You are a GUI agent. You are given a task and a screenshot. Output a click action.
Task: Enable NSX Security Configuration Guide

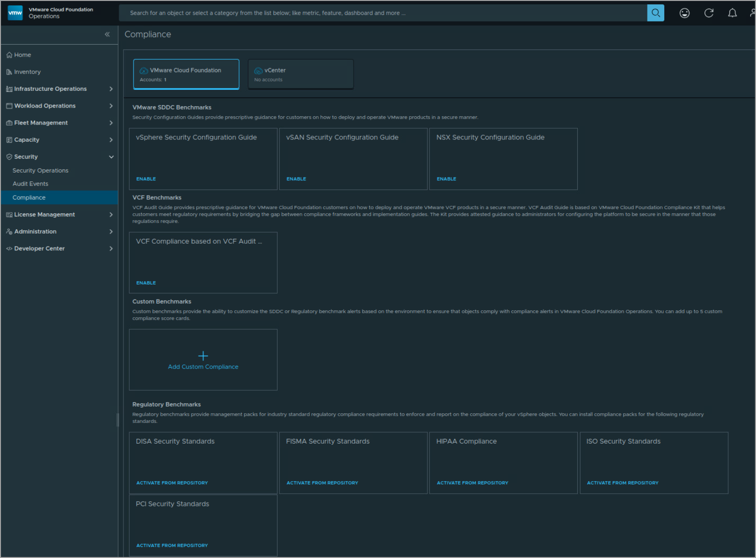(446, 179)
